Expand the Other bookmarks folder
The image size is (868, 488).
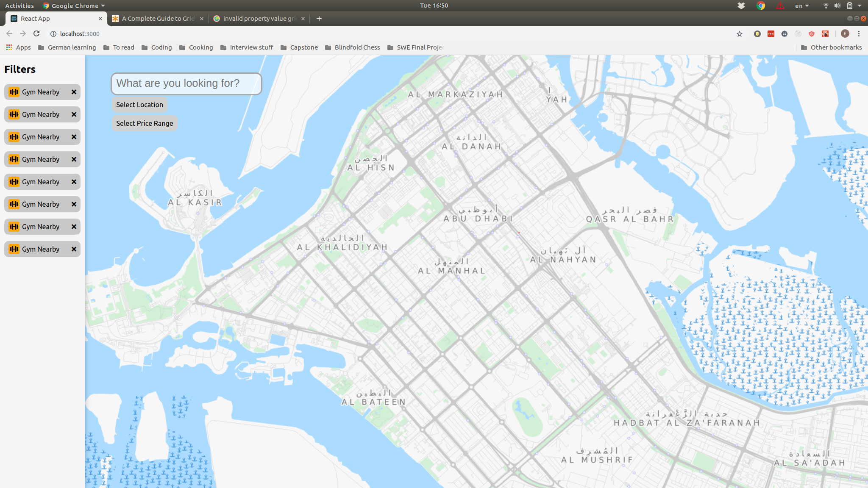pos(831,47)
